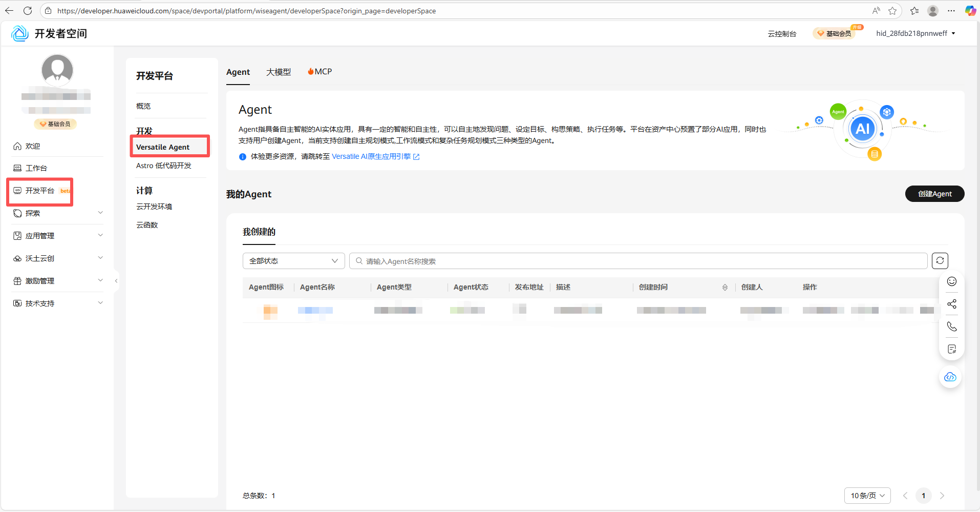Viewport: 980px width, 512px height.
Task: Open 概览 in the 开发平台 menu
Action: pyautogui.click(x=143, y=106)
